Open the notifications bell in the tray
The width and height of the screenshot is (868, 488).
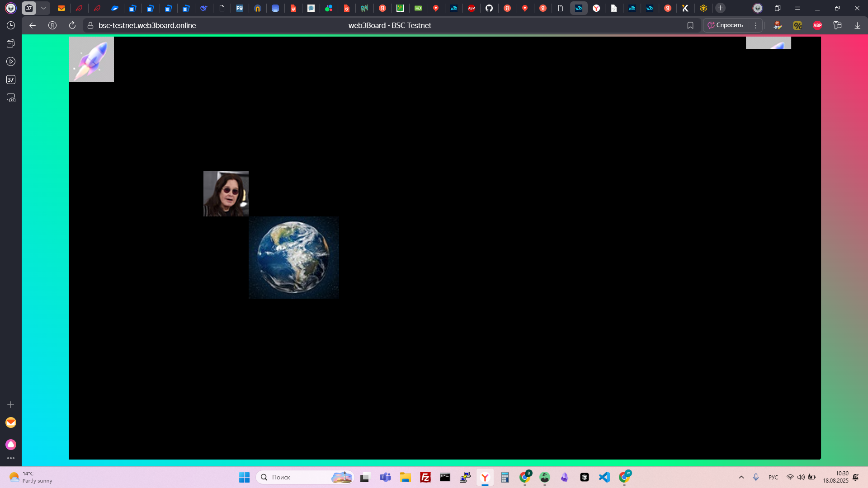pos(856,477)
